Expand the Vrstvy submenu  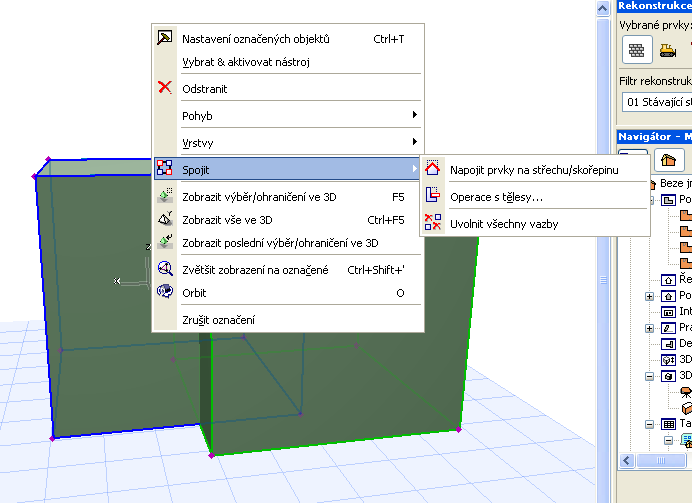[x=289, y=143]
